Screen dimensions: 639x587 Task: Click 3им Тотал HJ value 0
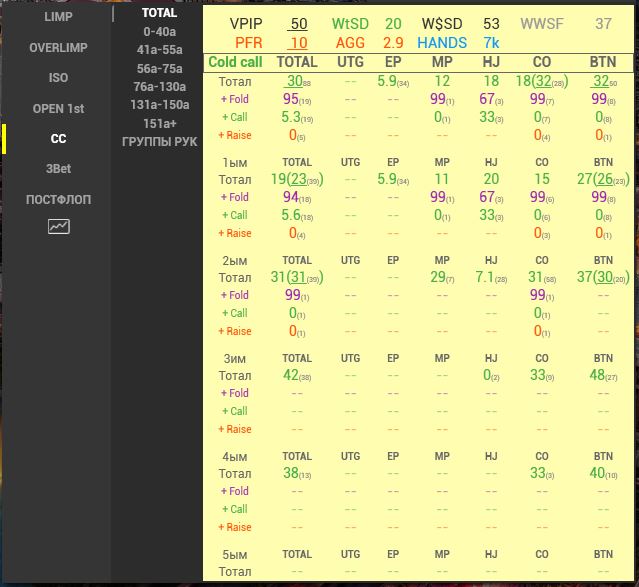pyautogui.click(x=491, y=375)
